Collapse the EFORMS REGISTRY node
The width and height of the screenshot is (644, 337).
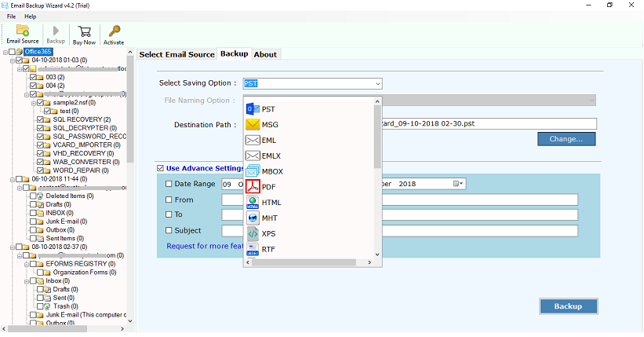[27, 264]
